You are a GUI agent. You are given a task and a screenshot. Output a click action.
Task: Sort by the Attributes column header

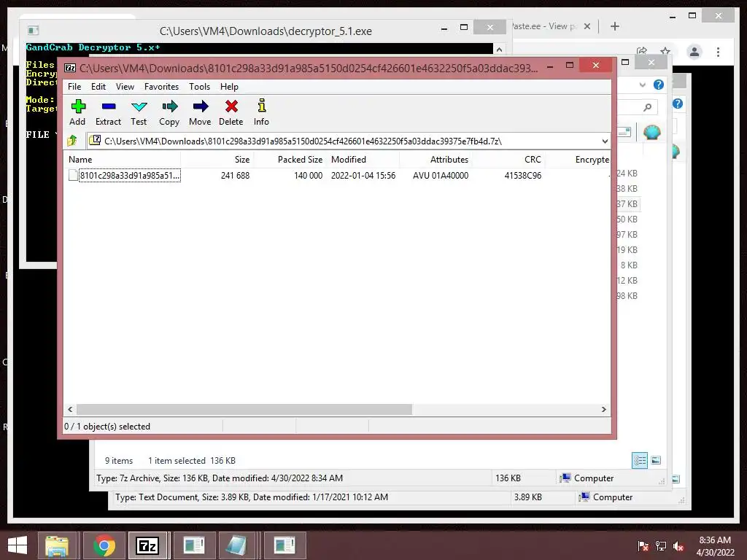[436, 160]
